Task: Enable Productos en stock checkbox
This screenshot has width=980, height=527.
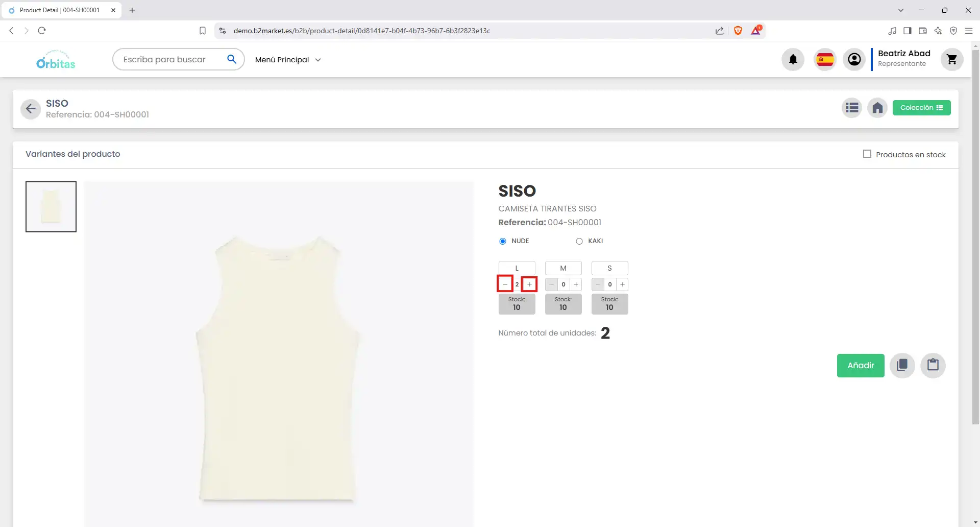Action: pos(867,154)
